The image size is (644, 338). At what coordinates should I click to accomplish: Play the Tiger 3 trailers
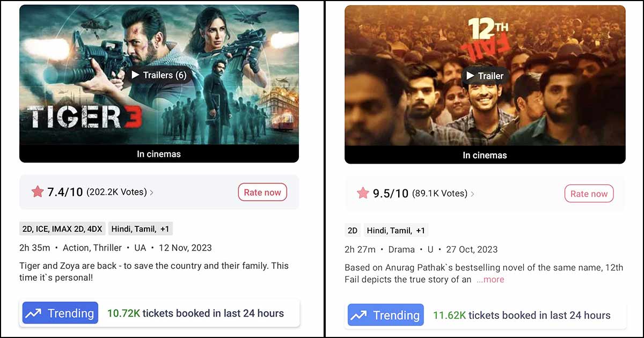click(159, 75)
